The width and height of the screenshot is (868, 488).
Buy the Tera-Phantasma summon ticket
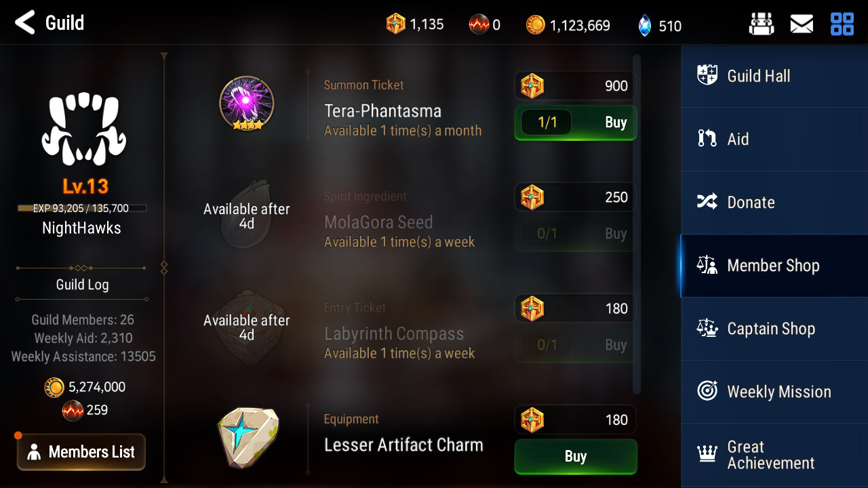point(576,123)
